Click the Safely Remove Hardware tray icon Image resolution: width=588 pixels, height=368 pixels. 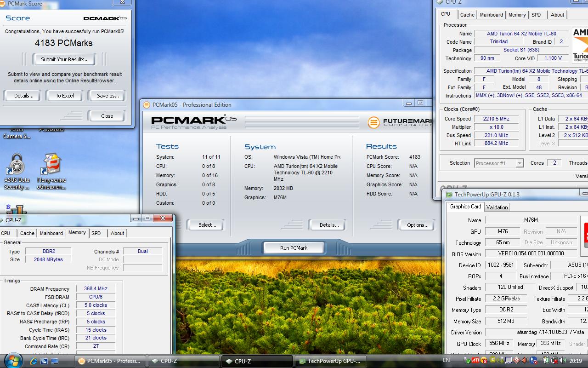[467, 360]
